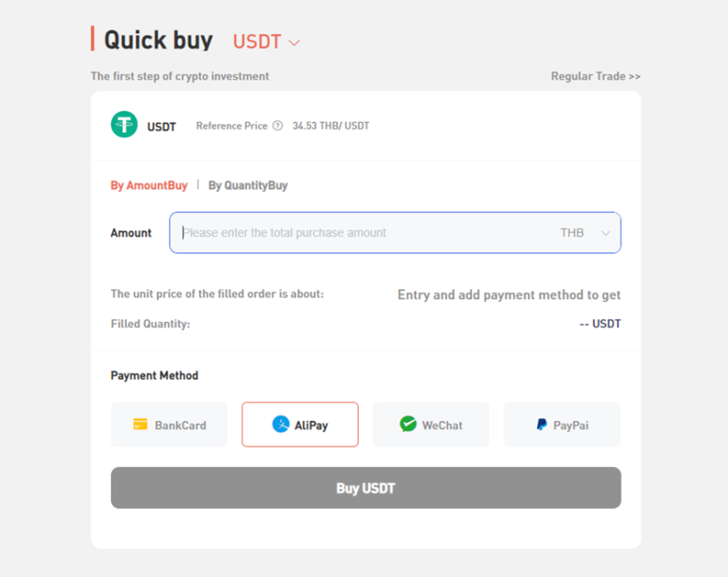728x577 pixels.
Task: Click the blue AliPay logo
Action: tap(281, 425)
